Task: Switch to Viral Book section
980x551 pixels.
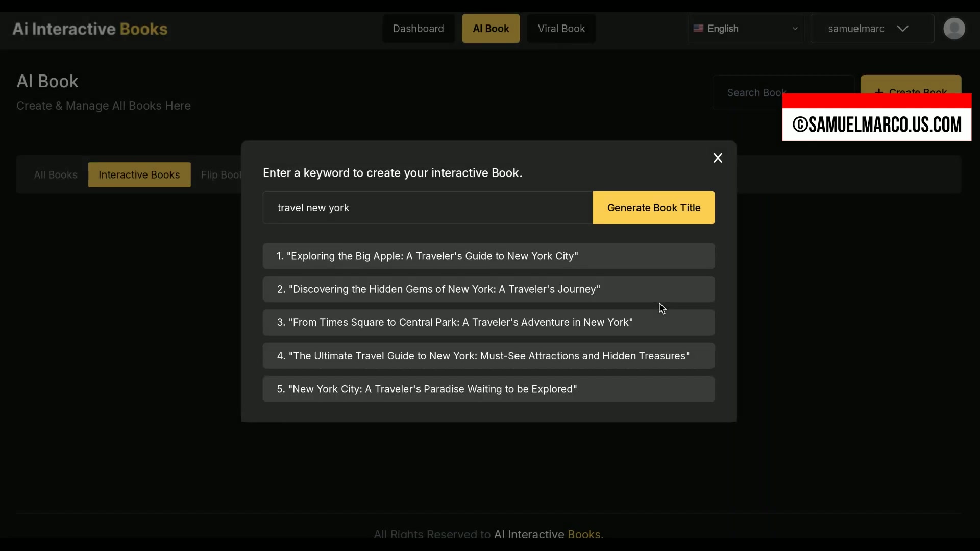Action: point(561,29)
